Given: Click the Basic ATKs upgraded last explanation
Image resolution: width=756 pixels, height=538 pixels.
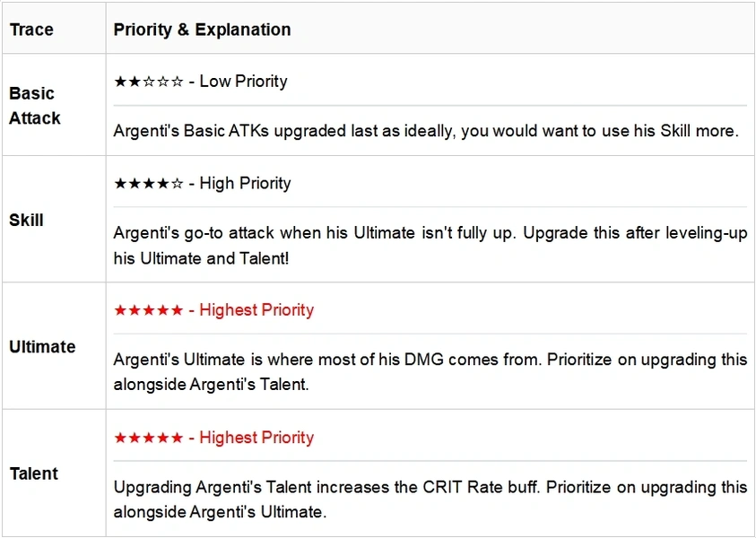Looking at the screenshot, I should [426, 131].
